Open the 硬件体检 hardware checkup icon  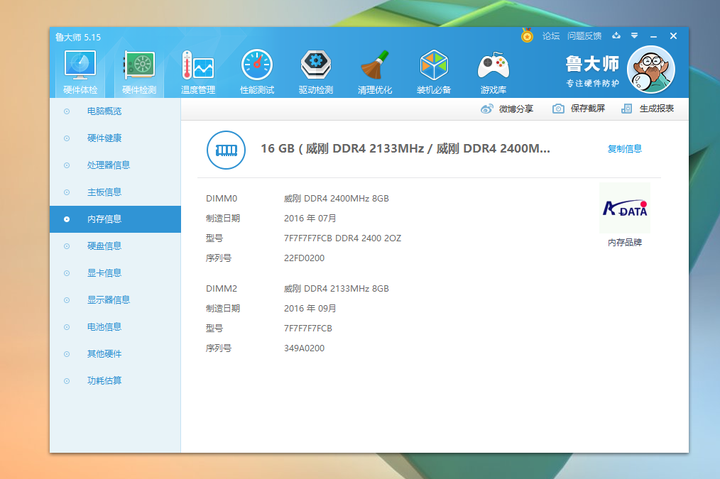pos(80,72)
